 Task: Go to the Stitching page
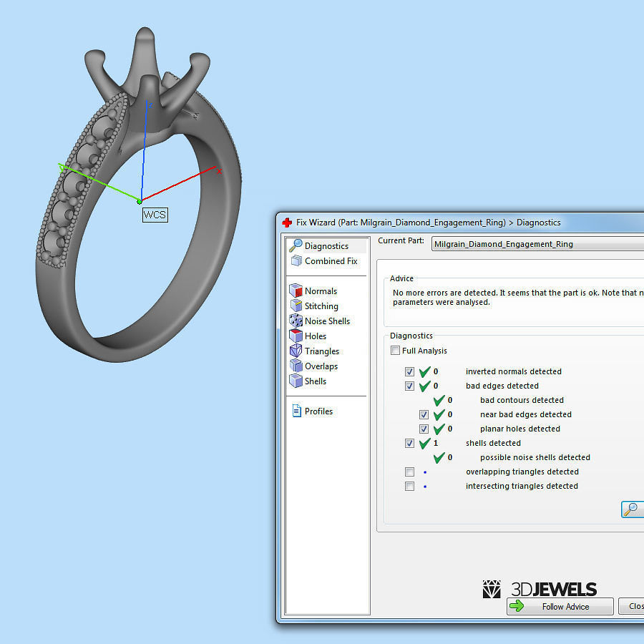(321, 306)
